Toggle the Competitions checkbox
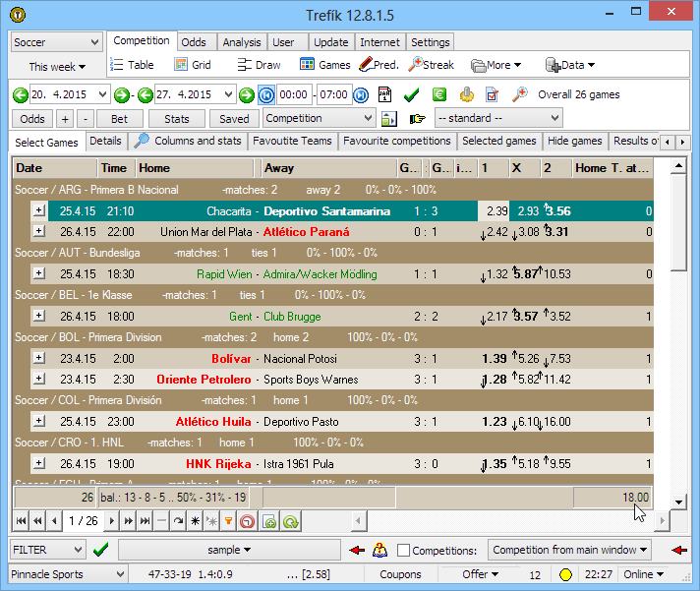Screen dimensions: 700x591 pos(404,551)
